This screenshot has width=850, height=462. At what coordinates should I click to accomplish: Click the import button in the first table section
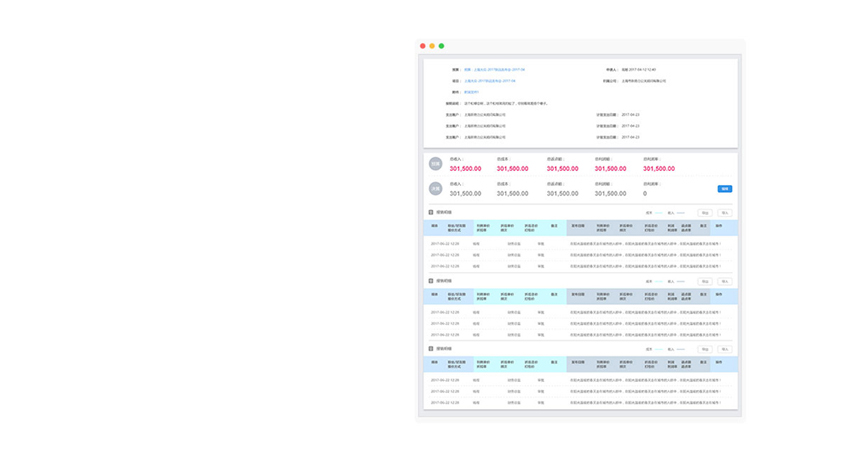[725, 213]
